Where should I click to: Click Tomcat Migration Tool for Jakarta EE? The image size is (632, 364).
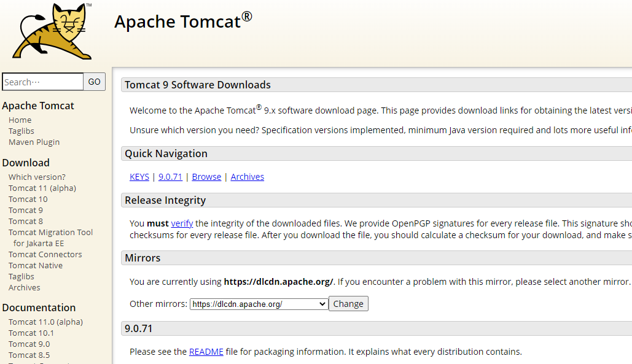coord(50,237)
